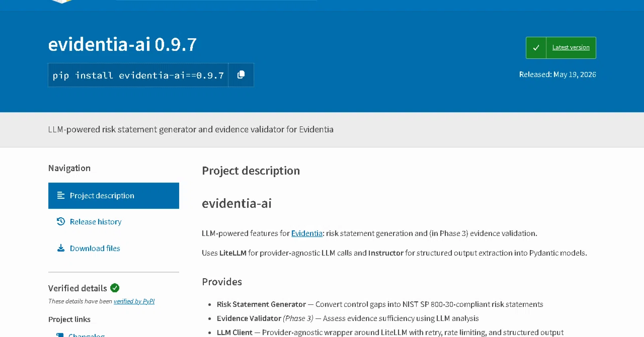Click the Evidence Validator bullet
The height and width of the screenshot is (337, 644).
[x=348, y=318]
